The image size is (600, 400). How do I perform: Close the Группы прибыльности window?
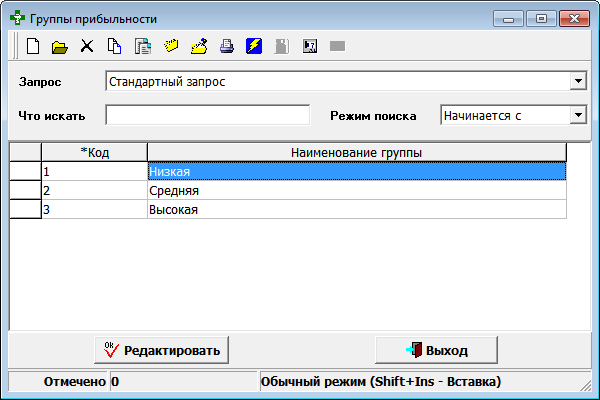pyautogui.click(x=574, y=19)
